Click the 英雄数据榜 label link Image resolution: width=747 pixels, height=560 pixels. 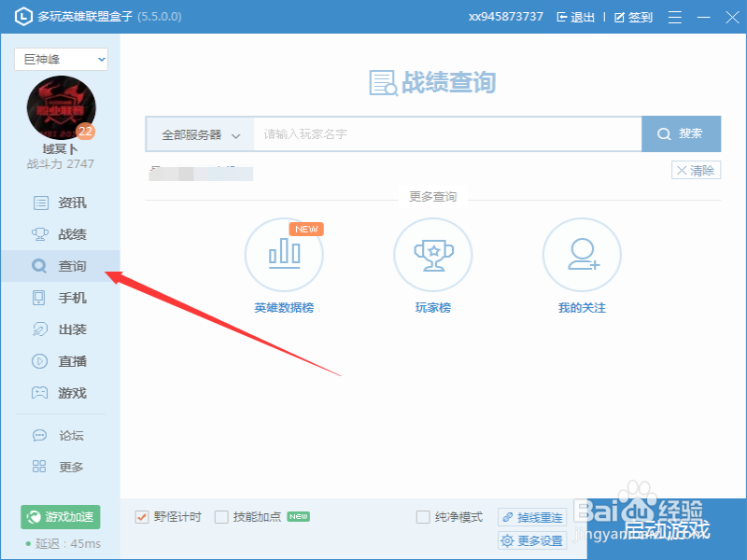[284, 308]
